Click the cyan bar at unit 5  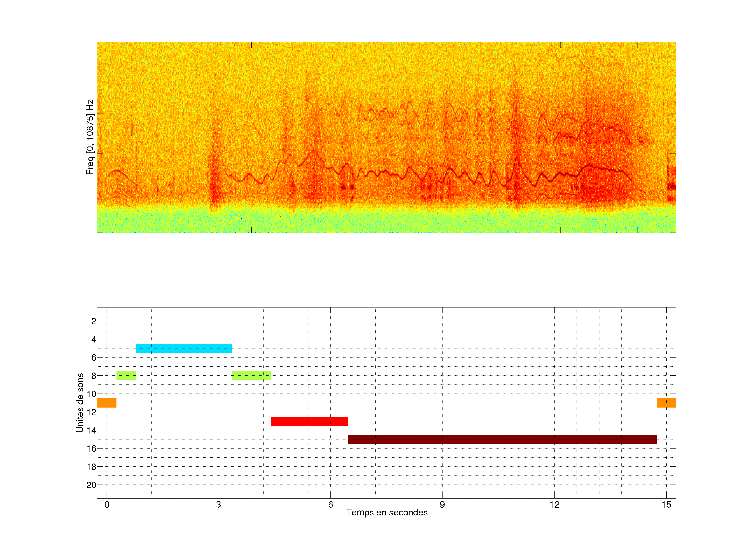[x=184, y=348]
